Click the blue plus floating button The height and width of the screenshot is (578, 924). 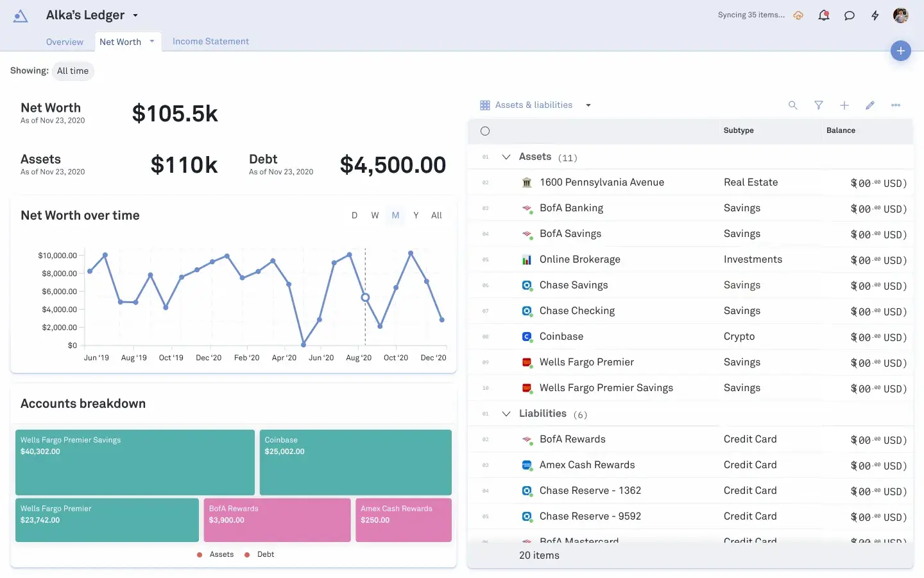click(901, 51)
